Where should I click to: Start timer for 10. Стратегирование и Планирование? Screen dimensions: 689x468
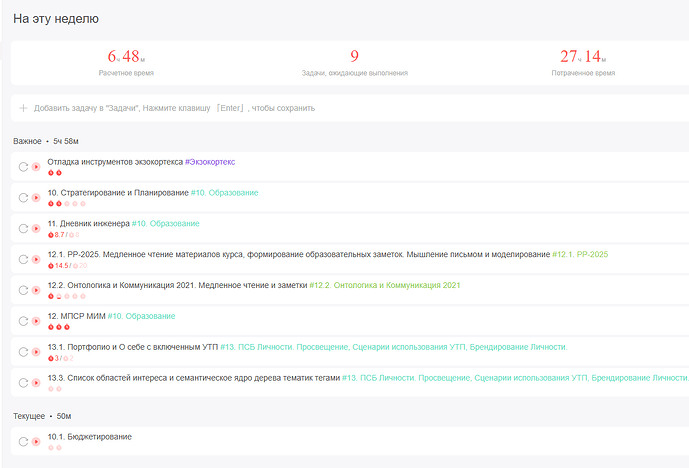tap(37, 198)
